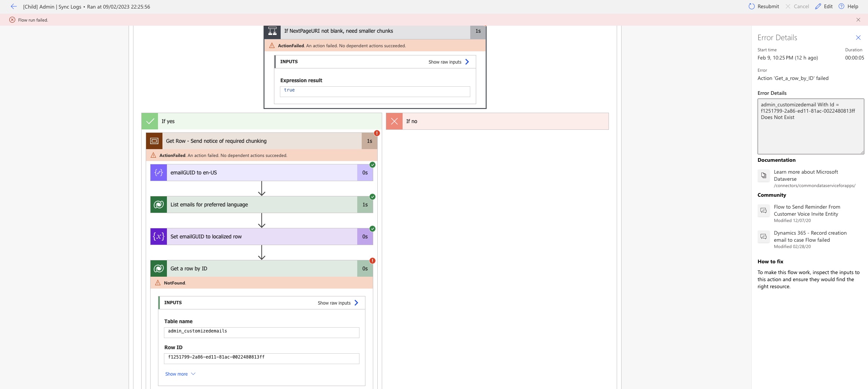The height and width of the screenshot is (389, 868).
Task: Click the Dataverse icon on Get a row by ID
Action: click(x=159, y=268)
